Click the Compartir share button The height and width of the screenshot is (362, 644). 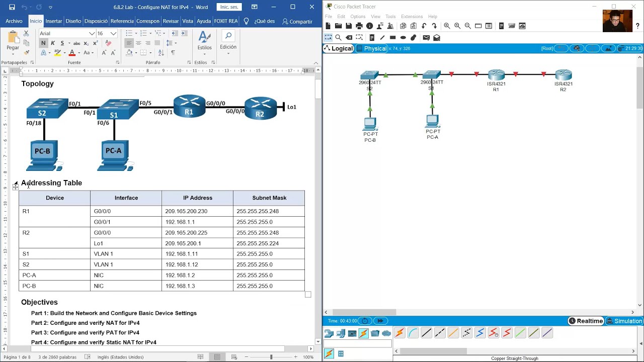pos(297,21)
